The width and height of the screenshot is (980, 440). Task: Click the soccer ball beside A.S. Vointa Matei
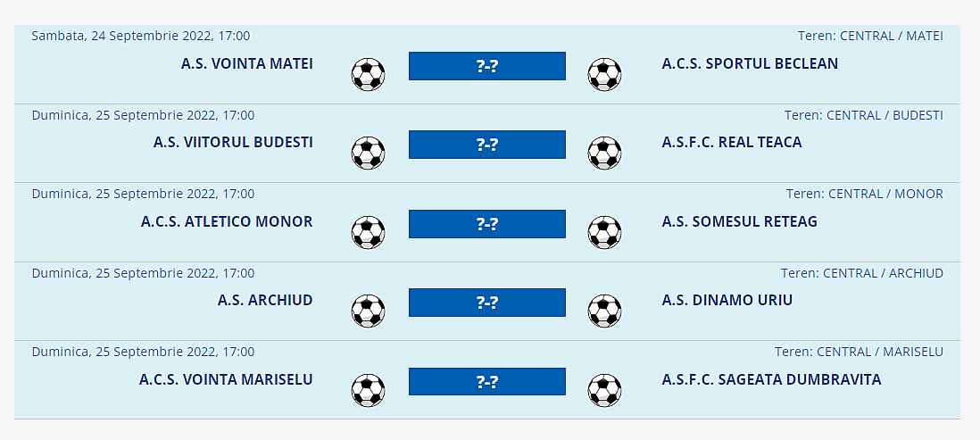point(368,74)
